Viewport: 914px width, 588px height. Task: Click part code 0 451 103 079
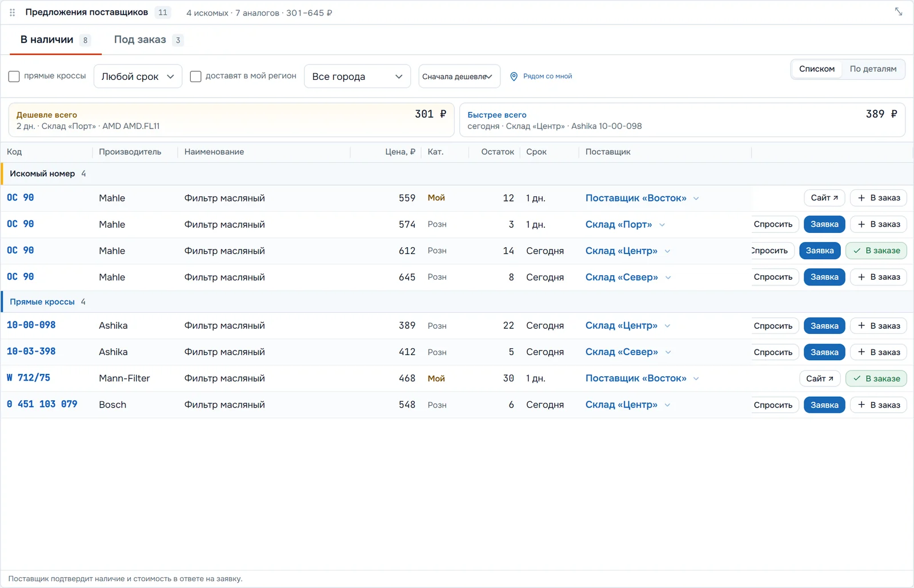click(x=42, y=404)
